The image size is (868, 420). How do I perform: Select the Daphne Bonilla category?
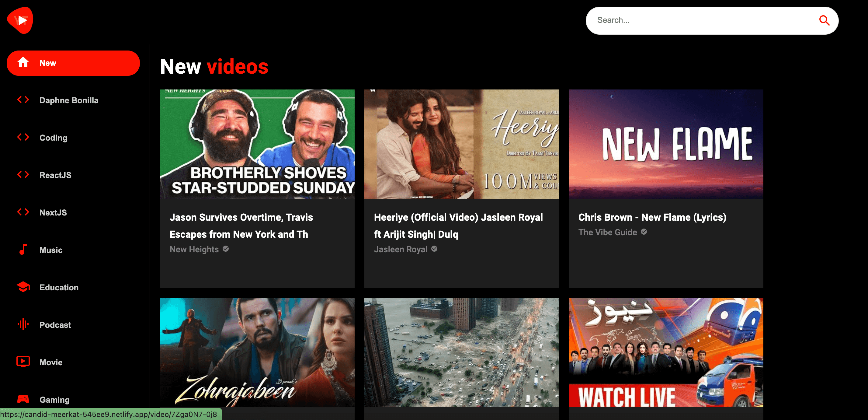click(73, 100)
